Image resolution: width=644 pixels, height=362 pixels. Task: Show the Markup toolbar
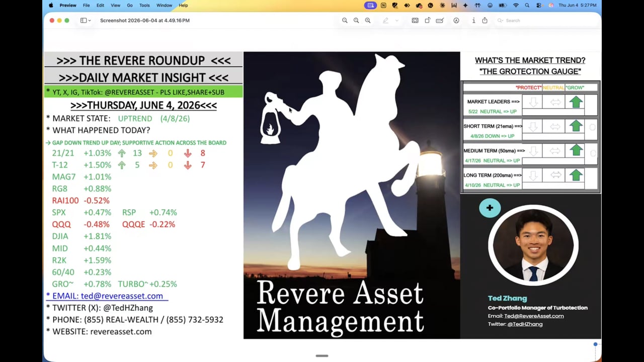pyautogui.click(x=456, y=21)
